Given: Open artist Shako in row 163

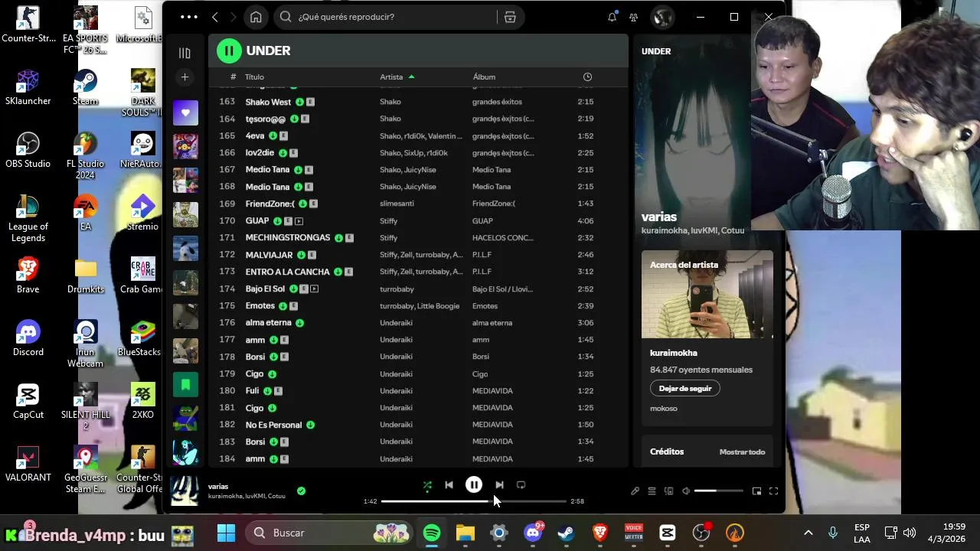Looking at the screenshot, I should coord(390,102).
